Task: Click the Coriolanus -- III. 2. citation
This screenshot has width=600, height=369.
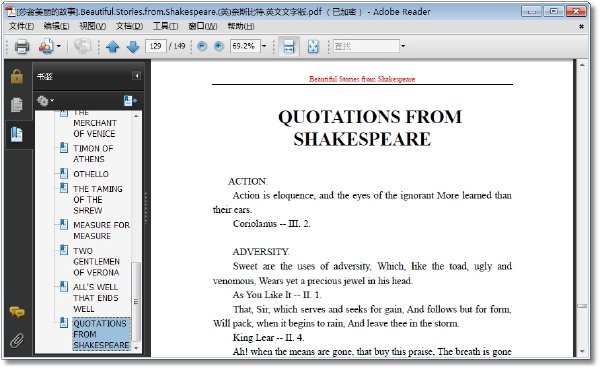Action: (x=271, y=224)
